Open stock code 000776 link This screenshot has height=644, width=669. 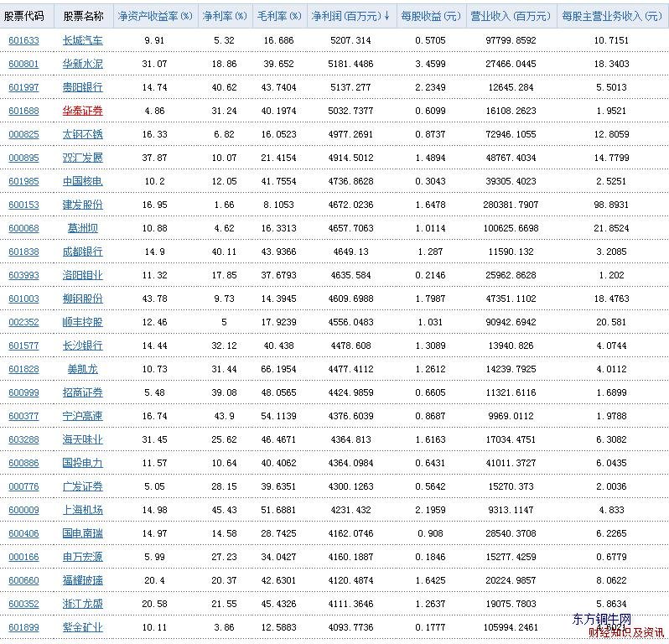click(23, 486)
